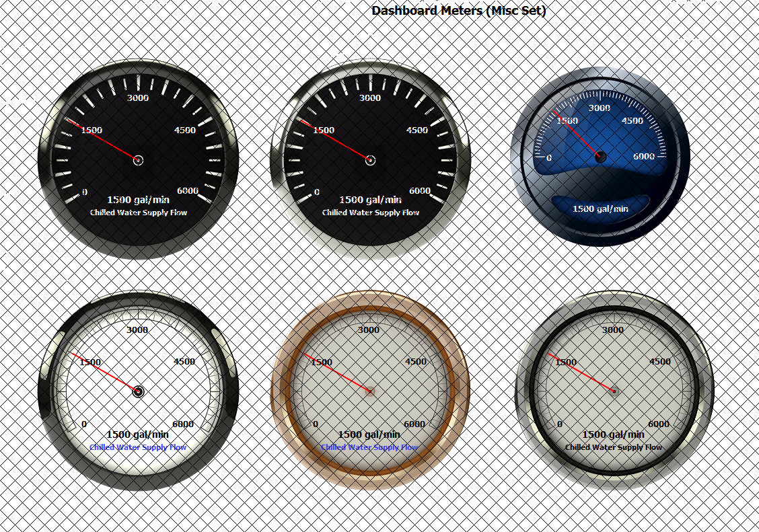
Task: Click Chilled Water Supply Flow on top-middle black gauge
Action: click(371, 213)
